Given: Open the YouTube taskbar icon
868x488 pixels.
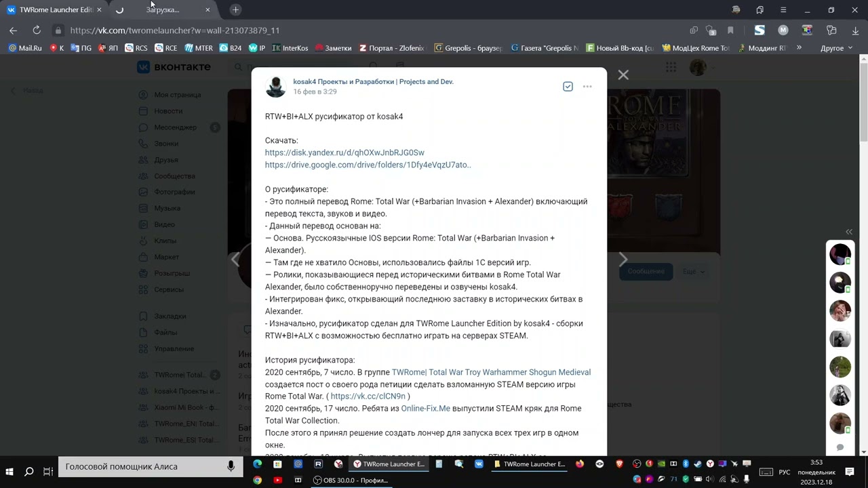Looking at the screenshot, I should tap(277, 480).
